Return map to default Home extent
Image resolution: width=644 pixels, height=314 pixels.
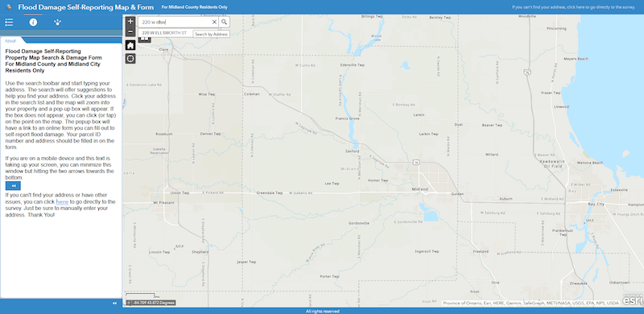[x=130, y=45]
